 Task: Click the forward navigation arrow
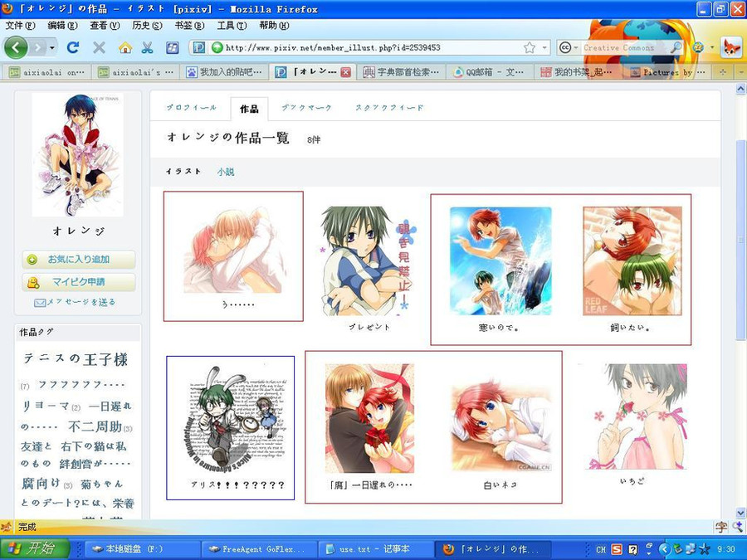coord(37,47)
